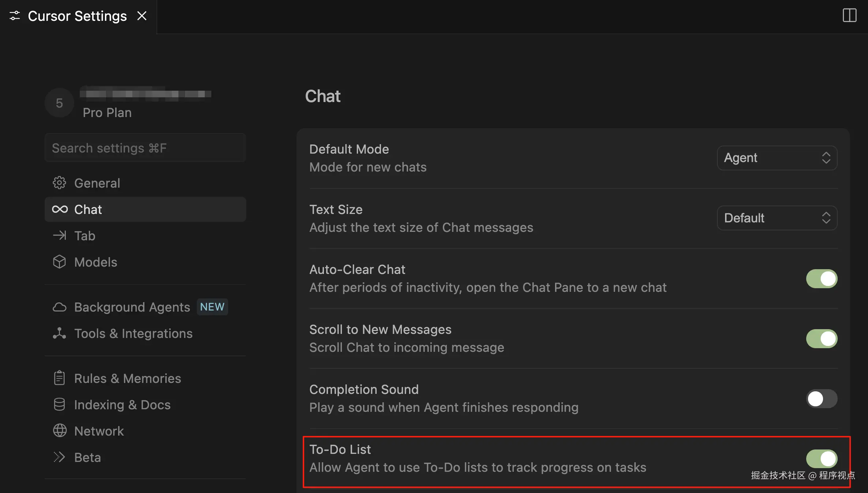Click the Indexing & Docs database icon
Viewport: 868px width, 493px height.
click(59, 404)
